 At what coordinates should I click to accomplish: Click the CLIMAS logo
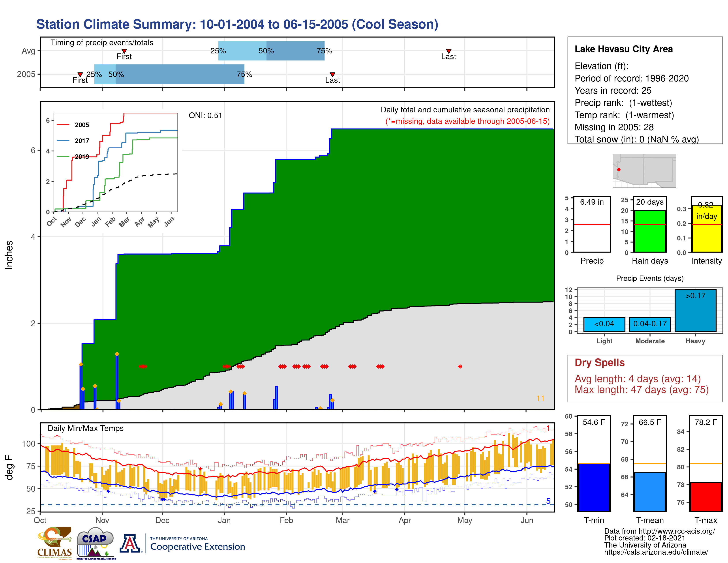[x=55, y=543]
